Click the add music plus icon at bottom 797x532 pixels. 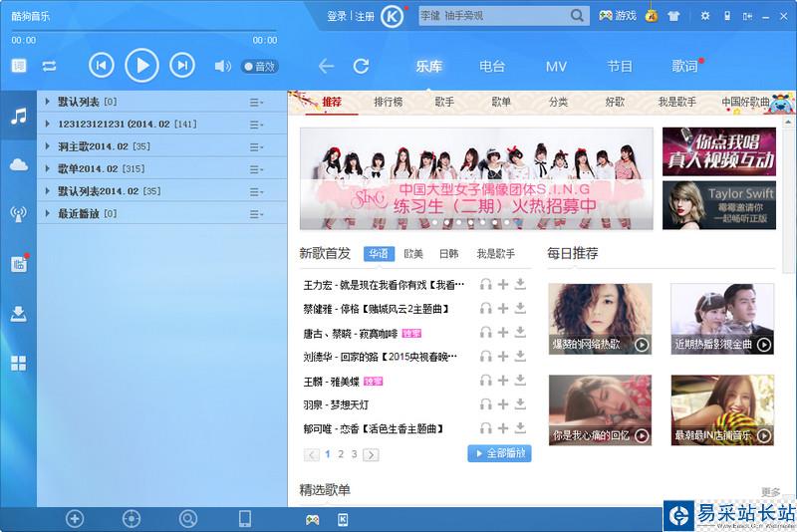(75, 519)
